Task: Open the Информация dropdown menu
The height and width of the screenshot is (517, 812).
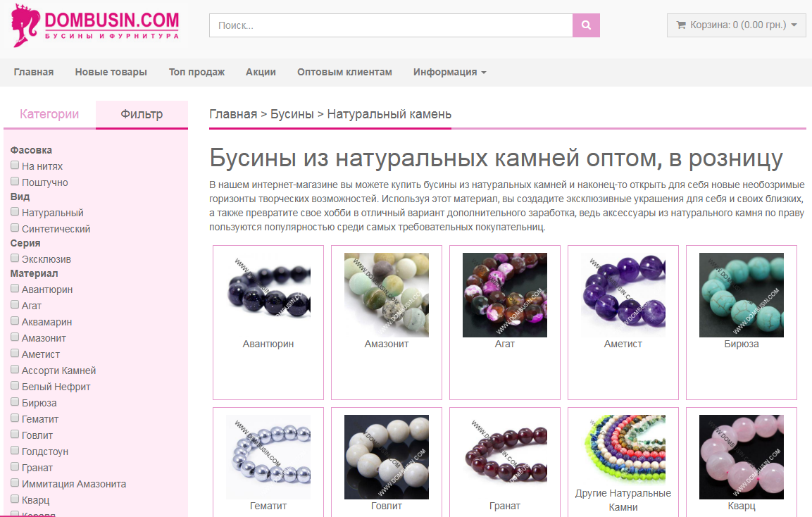Action: point(449,72)
